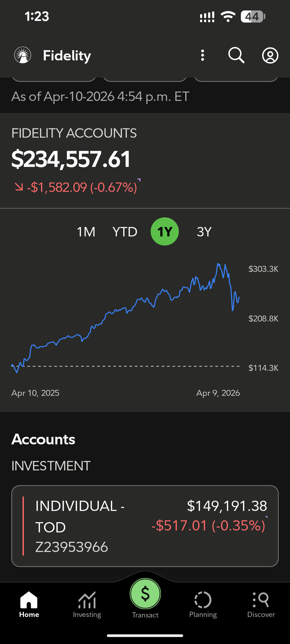Open the three-dot more options menu
The height and width of the screenshot is (644, 290).
(203, 55)
